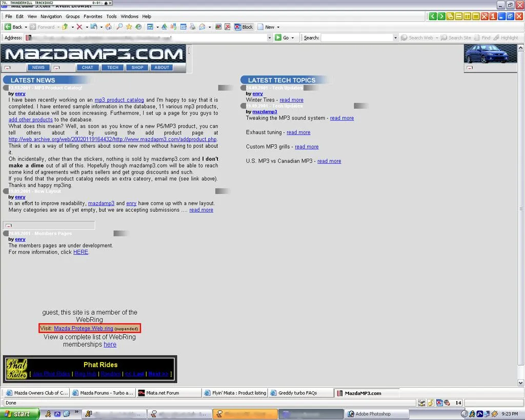Print the page using the printer icon

coord(192,27)
